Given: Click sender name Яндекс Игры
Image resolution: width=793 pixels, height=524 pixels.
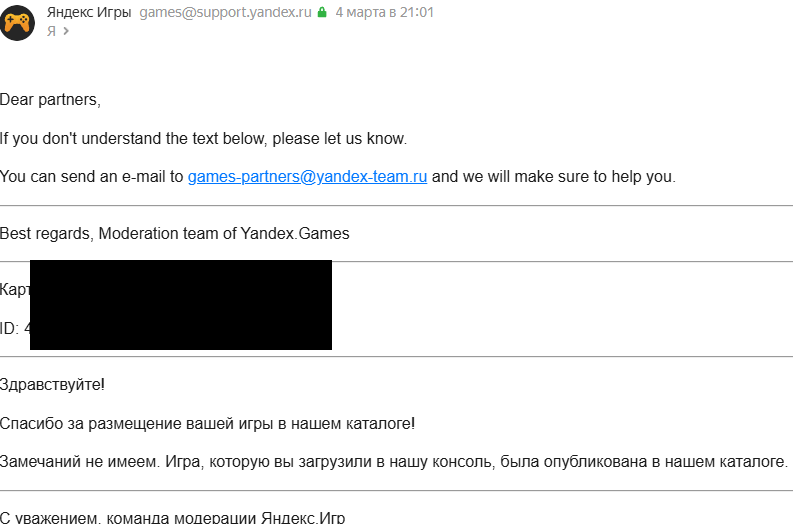Looking at the screenshot, I should pyautogui.click(x=89, y=13).
